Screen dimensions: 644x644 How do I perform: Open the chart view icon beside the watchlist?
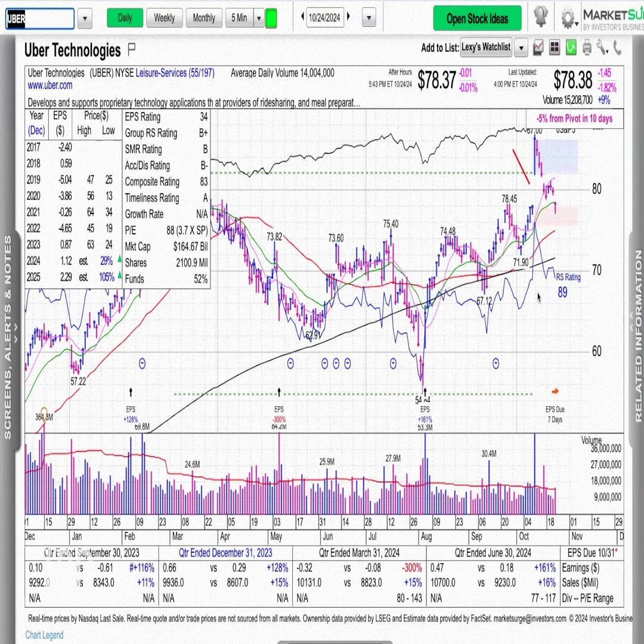pos(538,48)
